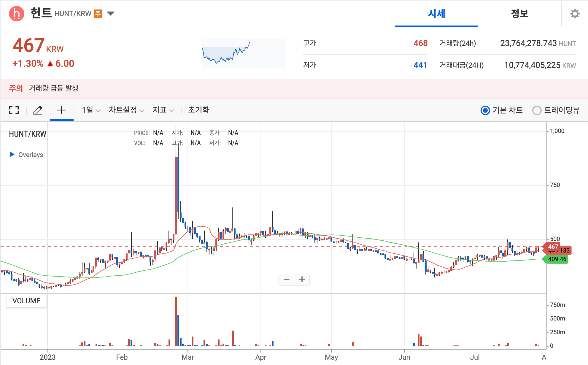The height and width of the screenshot is (365, 588).
Task: Click the mini price sparkline thumbnail
Action: [244, 54]
